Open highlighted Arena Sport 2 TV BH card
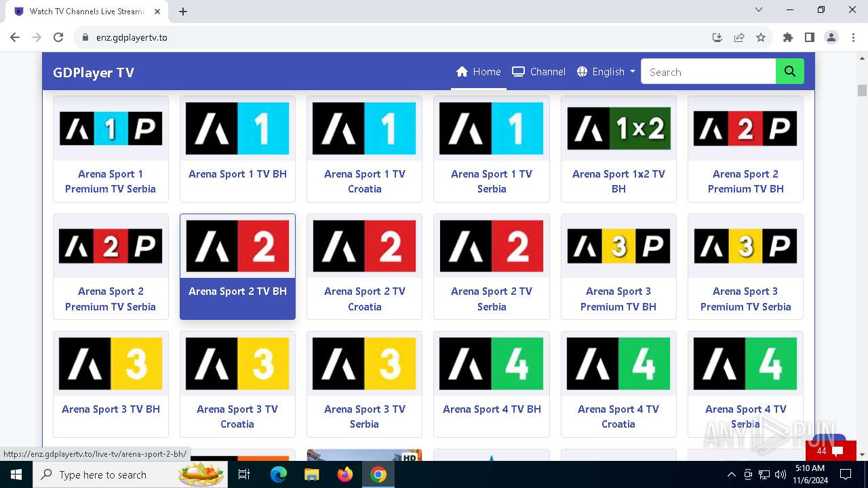Screen dimensions: 868x488 pyautogui.click(x=237, y=266)
